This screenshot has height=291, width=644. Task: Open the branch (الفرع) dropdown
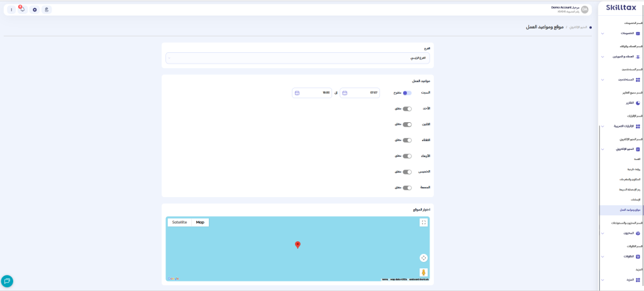(297, 58)
